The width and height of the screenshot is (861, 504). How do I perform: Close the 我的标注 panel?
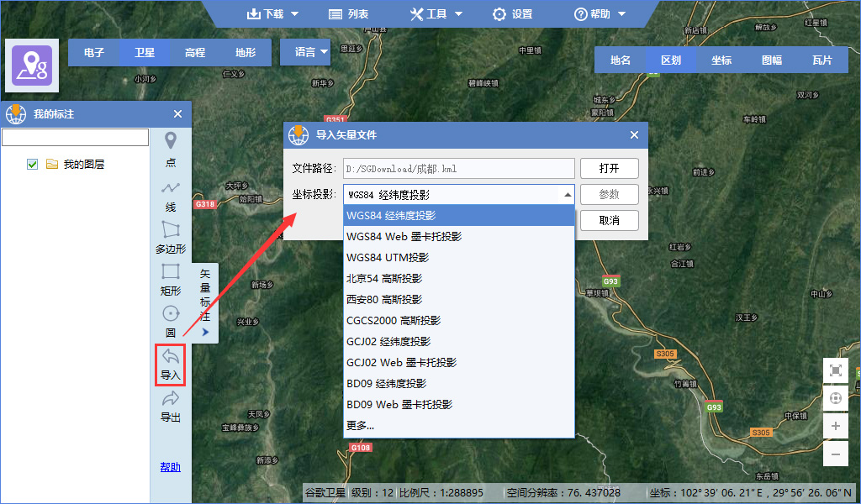click(x=177, y=114)
